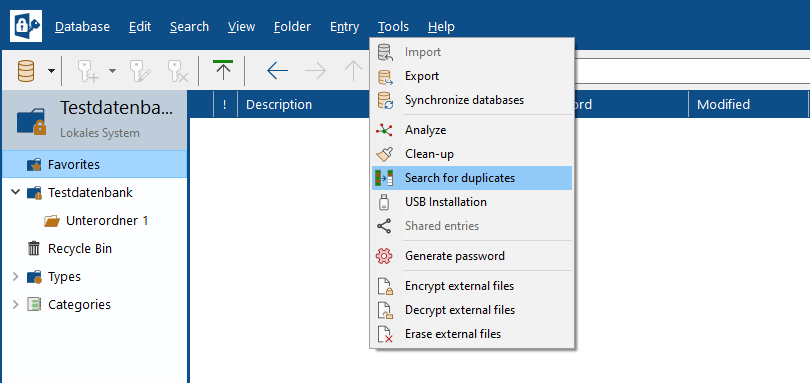Image resolution: width=810 pixels, height=383 pixels.
Task: Click the Recycle Bin trash icon
Action: click(x=34, y=249)
